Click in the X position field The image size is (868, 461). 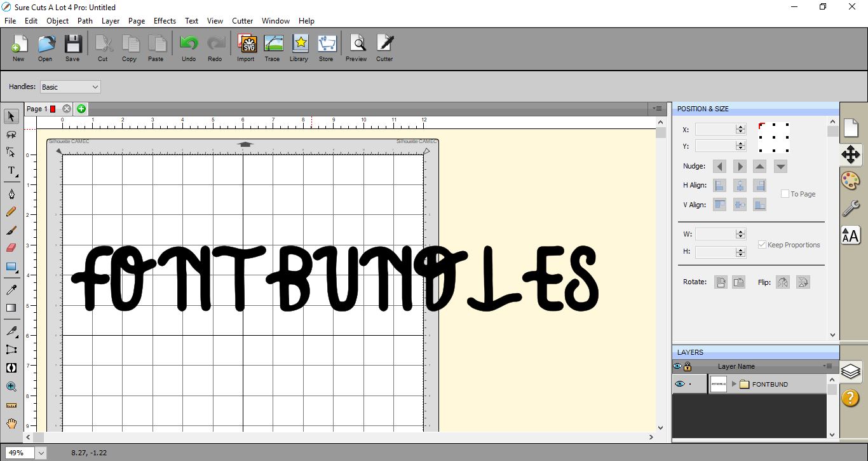tap(715, 129)
